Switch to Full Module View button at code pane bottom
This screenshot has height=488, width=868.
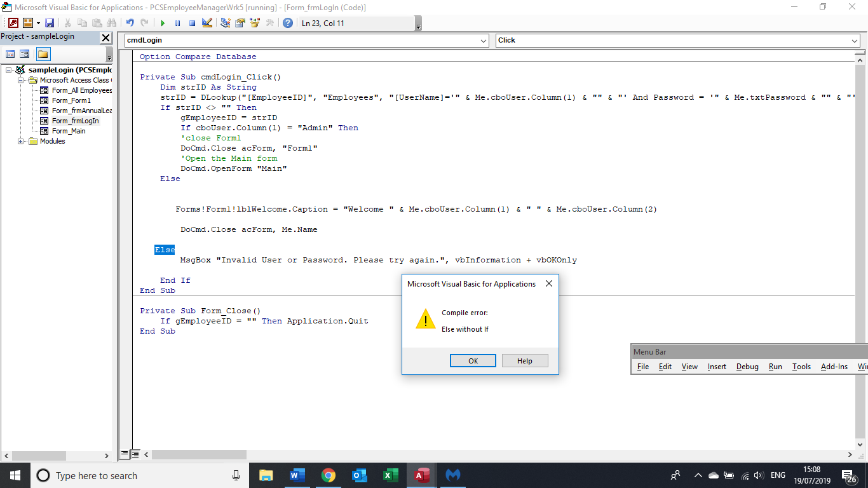(135, 454)
